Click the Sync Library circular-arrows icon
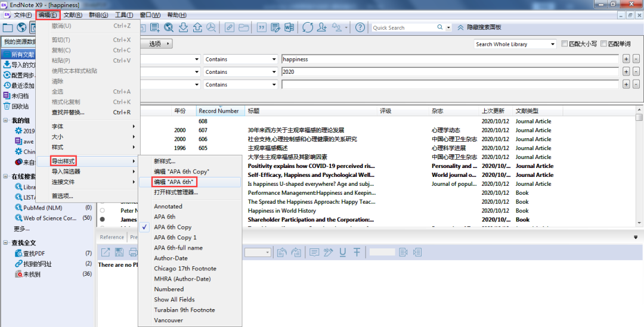644x327 pixels. click(x=308, y=27)
